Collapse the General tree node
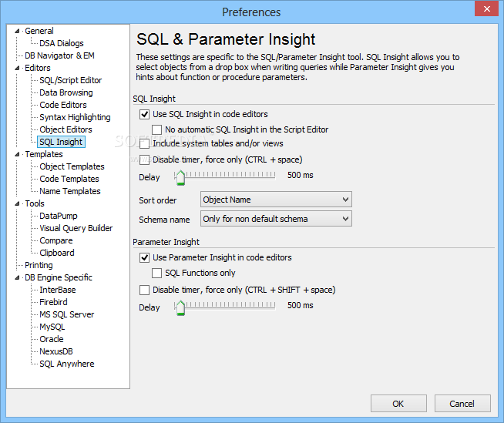 [18, 31]
